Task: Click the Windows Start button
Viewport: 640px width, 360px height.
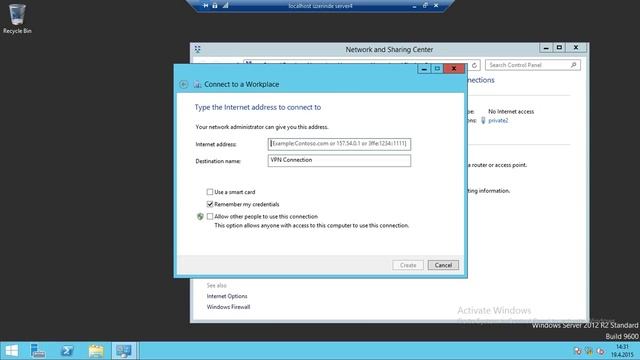Action: 11,351
